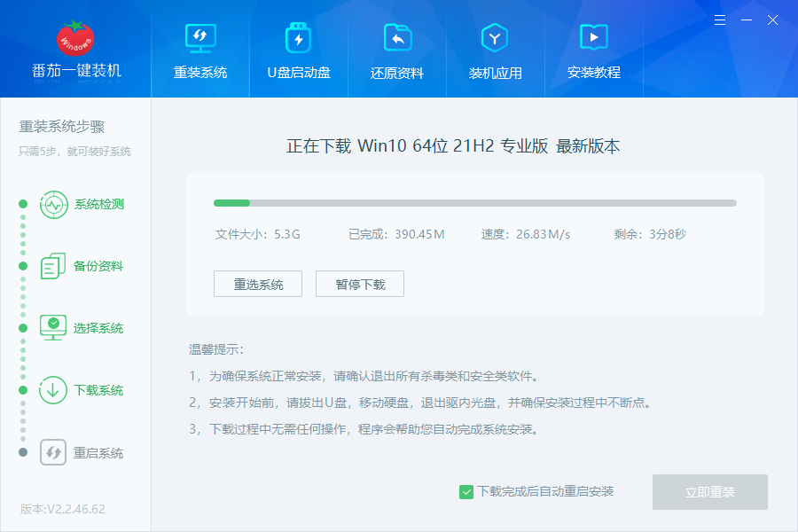Select the 重启系统 step label
This screenshot has width=798, height=532.
(x=98, y=453)
